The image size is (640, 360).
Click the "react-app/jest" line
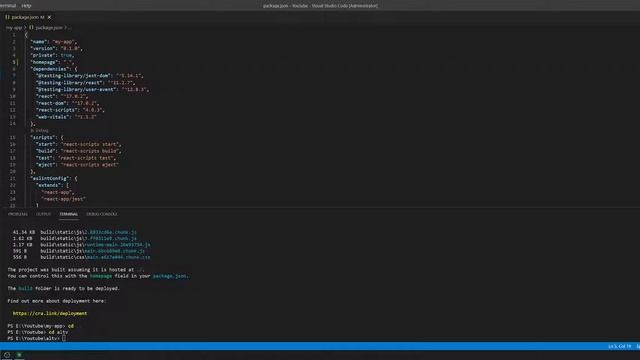pos(63,199)
